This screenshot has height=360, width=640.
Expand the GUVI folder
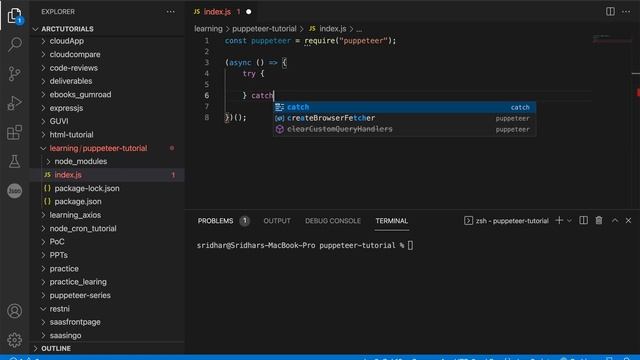59,121
